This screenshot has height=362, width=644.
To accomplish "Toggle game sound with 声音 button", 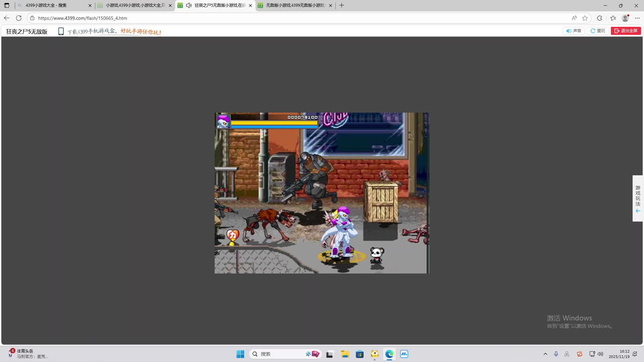I will tap(574, 31).
